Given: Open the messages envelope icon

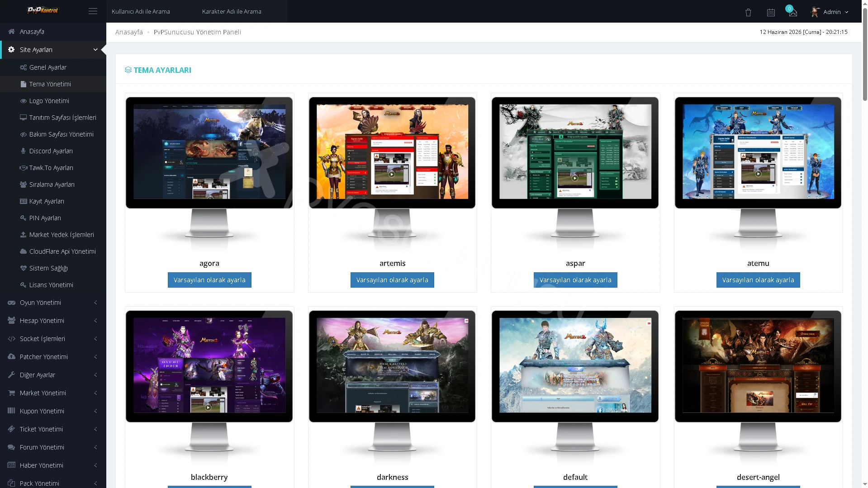Looking at the screenshot, I should pyautogui.click(x=793, y=13).
